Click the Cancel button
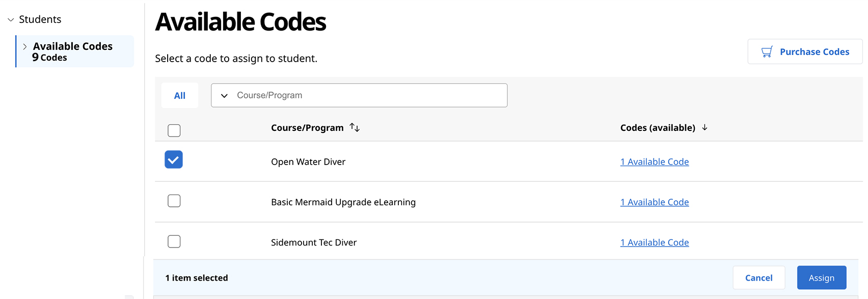The height and width of the screenshot is (299, 868). click(758, 278)
